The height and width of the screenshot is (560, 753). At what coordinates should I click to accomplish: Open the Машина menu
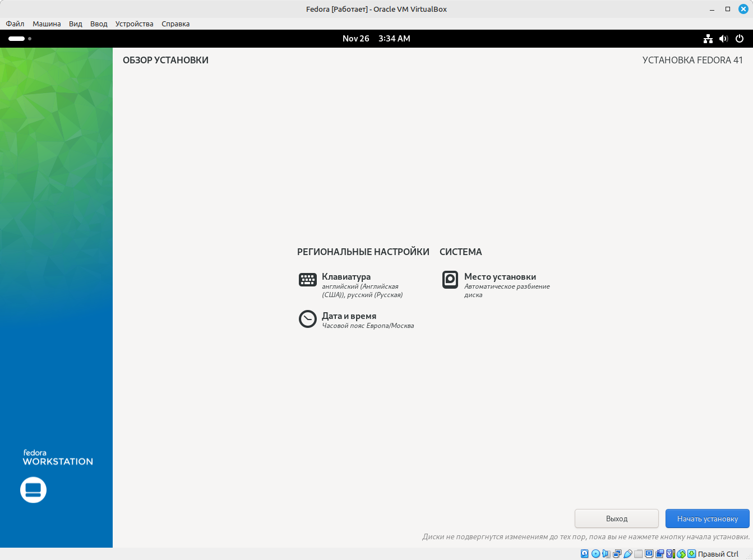click(x=47, y=24)
